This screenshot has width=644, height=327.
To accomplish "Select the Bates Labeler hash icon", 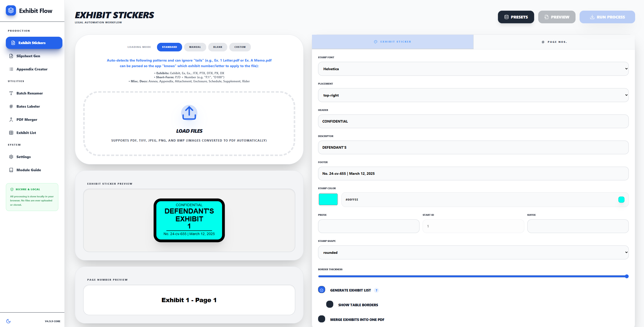I will [11, 106].
